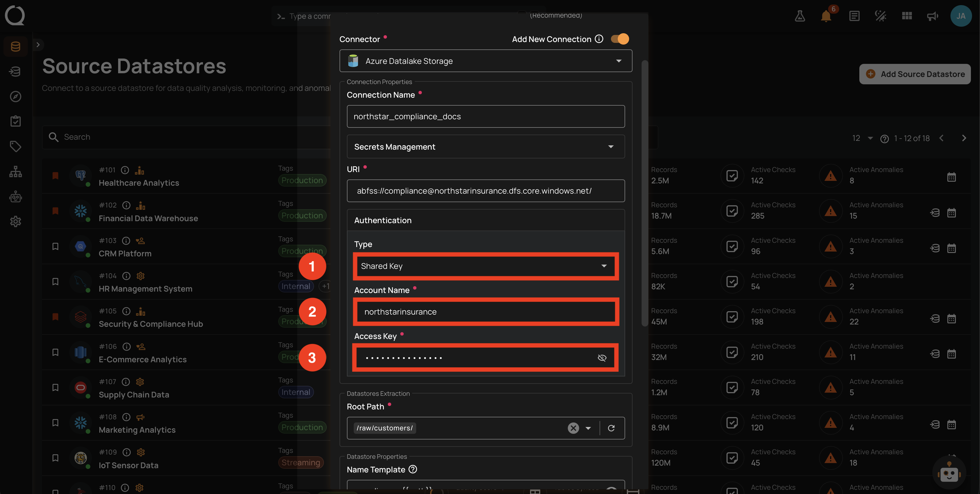Click the Search datastores field
Viewport: 980px width, 494px height.
pos(187,137)
